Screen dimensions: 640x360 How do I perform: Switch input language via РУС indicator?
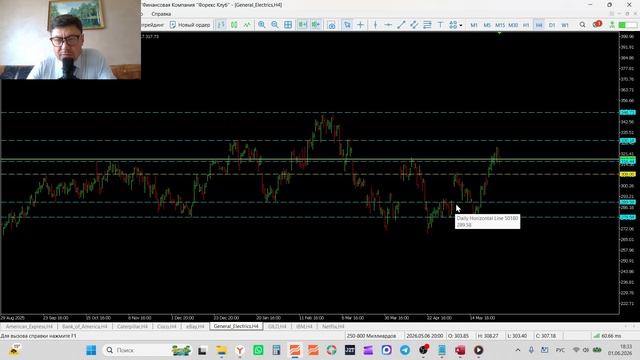pos(560,350)
